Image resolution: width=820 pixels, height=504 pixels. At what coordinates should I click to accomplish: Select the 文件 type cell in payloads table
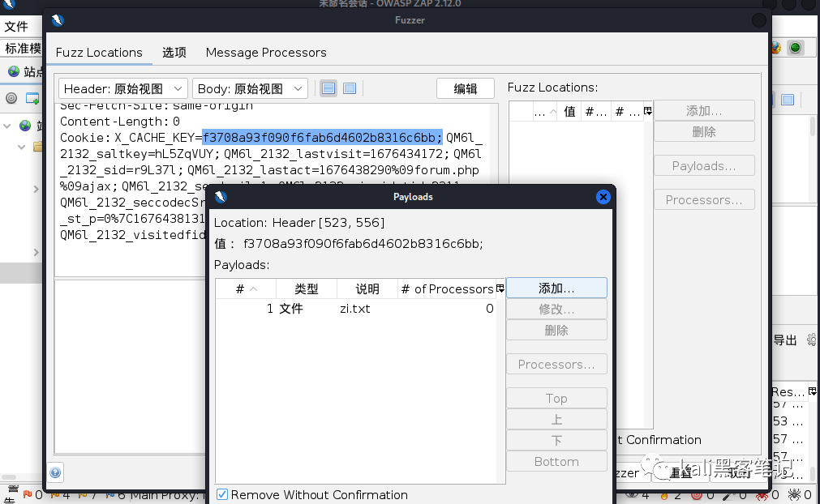[x=290, y=309]
